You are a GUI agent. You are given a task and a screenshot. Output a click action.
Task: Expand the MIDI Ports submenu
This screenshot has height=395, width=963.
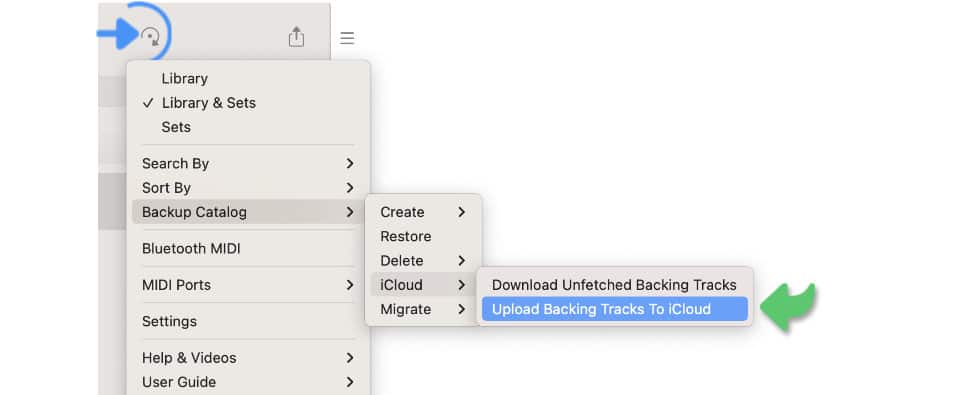248,285
